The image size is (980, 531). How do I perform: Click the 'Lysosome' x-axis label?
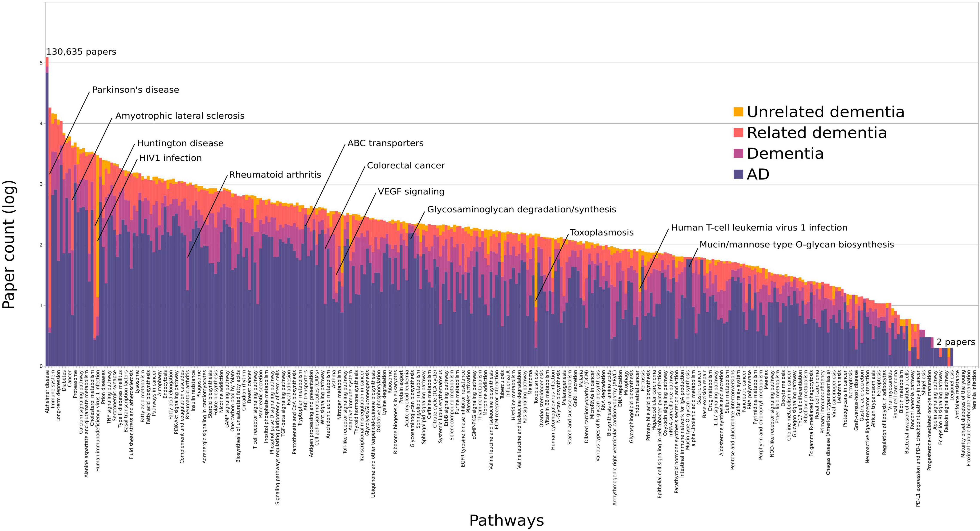point(137,382)
